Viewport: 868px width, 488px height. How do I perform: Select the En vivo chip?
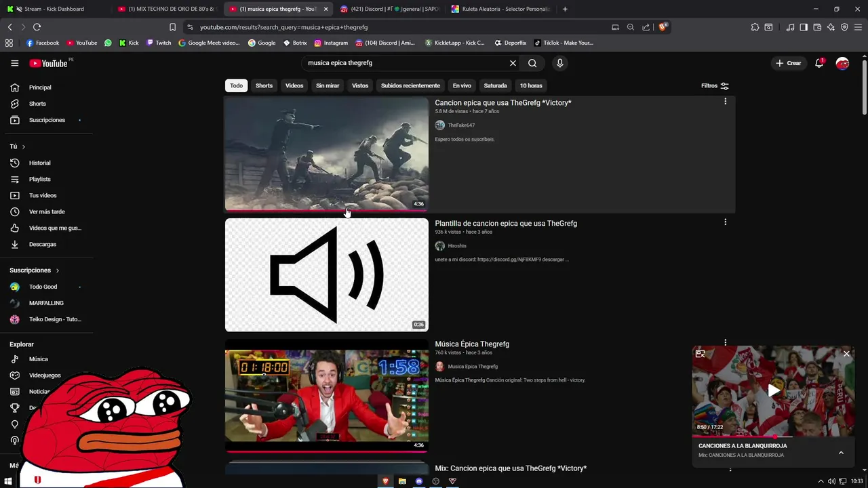pyautogui.click(x=462, y=86)
